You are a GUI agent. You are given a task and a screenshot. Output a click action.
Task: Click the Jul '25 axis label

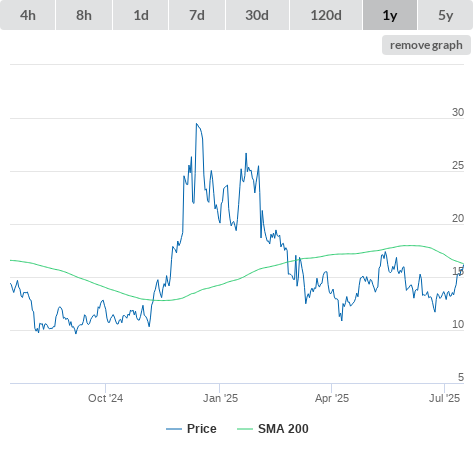click(x=444, y=398)
